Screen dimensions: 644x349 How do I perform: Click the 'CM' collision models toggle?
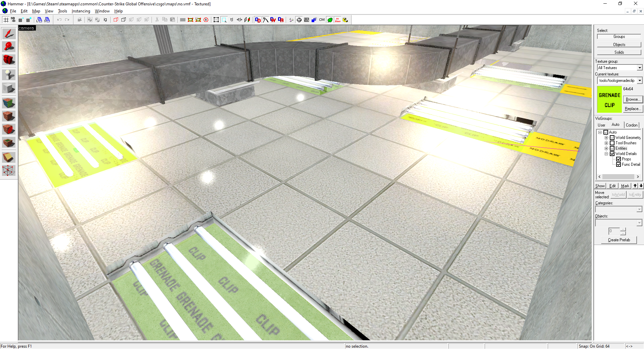pyautogui.click(x=322, y=20)
